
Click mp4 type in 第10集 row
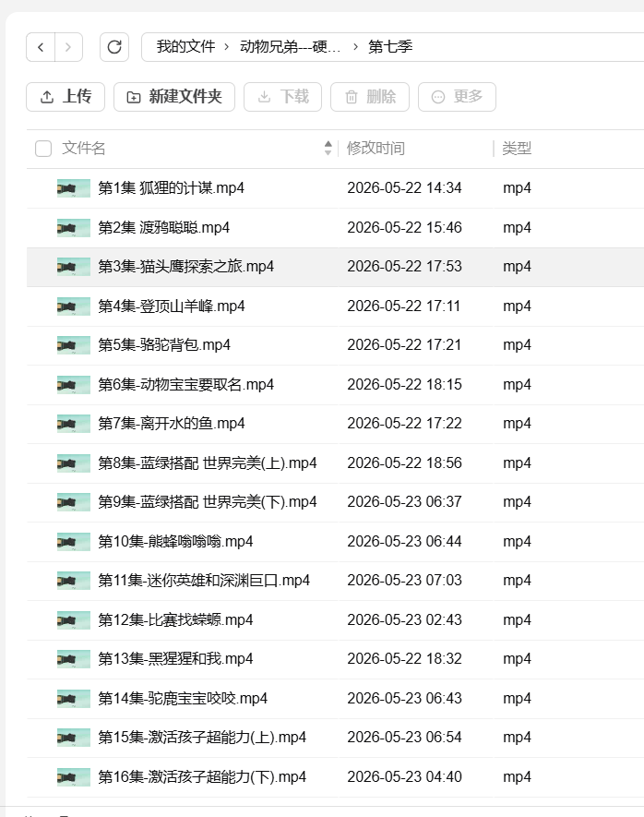pyautogui.click(x=517, y=541)
